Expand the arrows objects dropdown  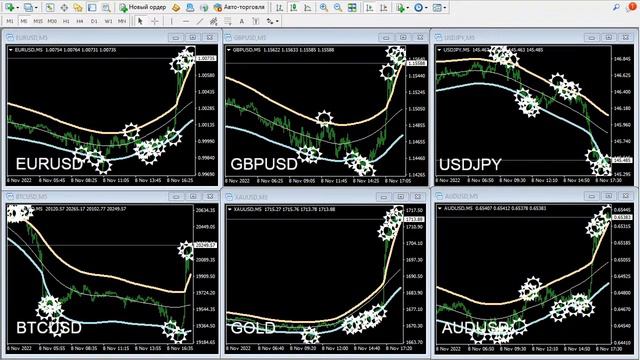(x=278, y=21)
